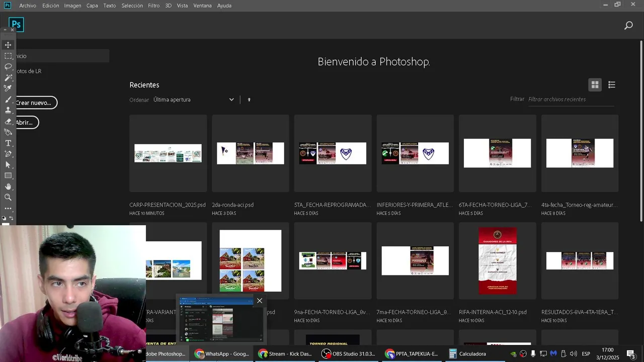644x362 pixels.
Task: Switch recents to list view
Action: tap(612, 85)
